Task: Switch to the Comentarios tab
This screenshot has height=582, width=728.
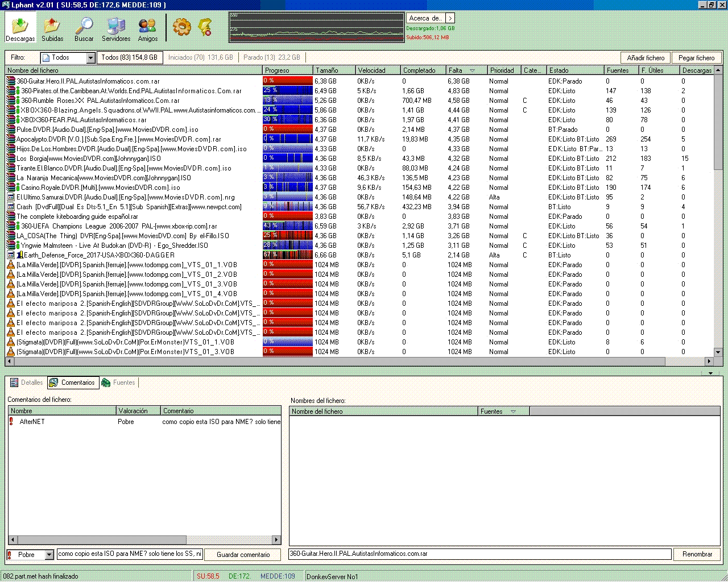Action: point(72,383)
